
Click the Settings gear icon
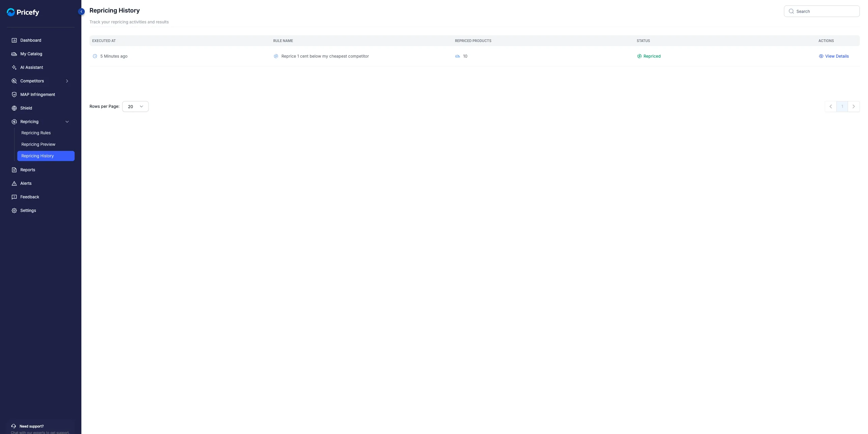tap(14, 211)
